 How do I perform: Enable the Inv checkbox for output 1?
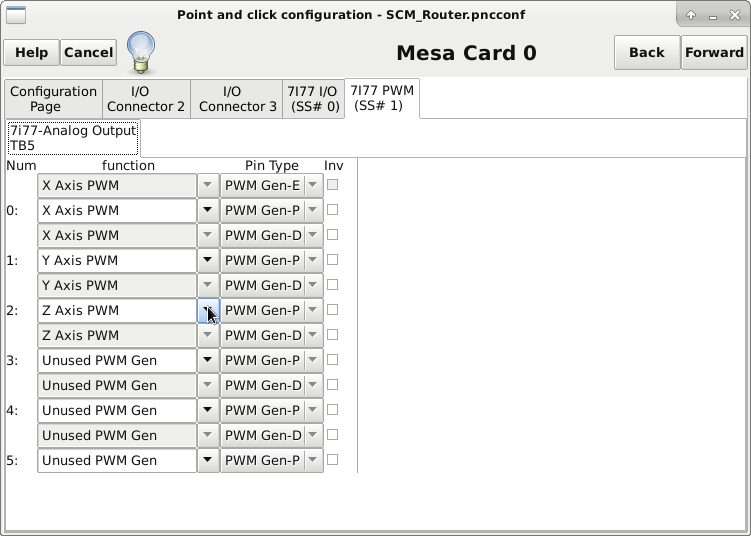tap(333, 260)
